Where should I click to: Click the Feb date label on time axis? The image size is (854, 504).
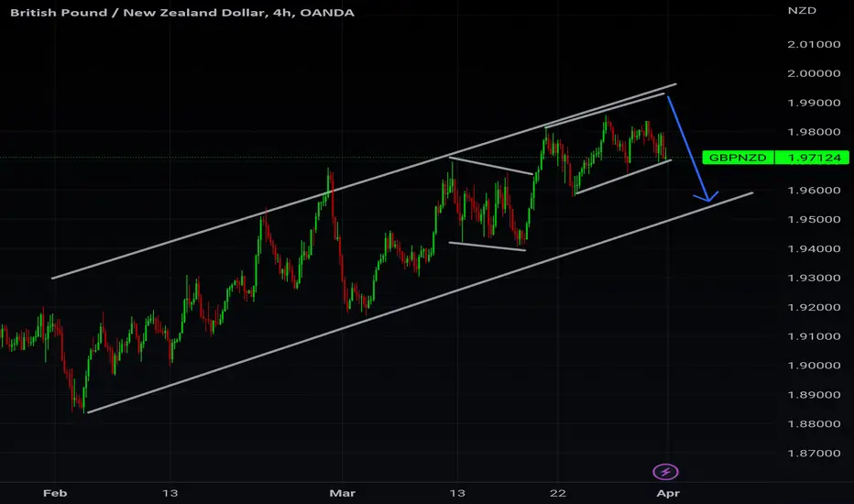coord(55,493)
